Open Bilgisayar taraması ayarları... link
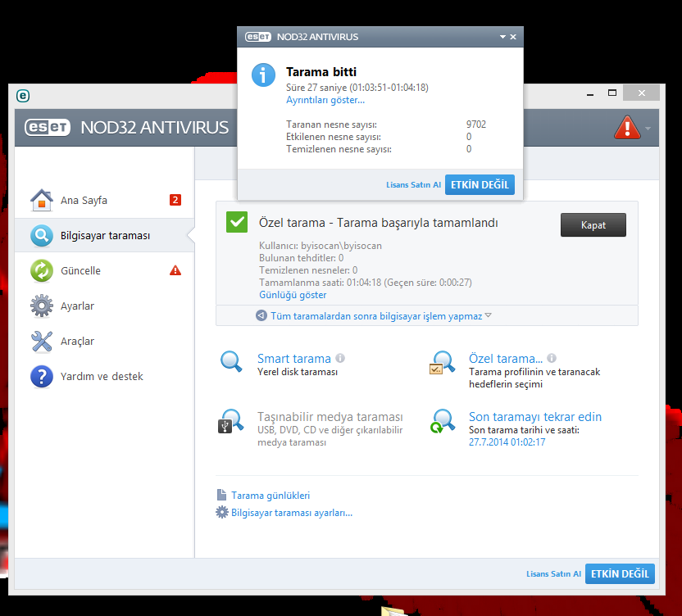Image resolution: width=682 pixels, height=616 pixels. click(292, 513)
